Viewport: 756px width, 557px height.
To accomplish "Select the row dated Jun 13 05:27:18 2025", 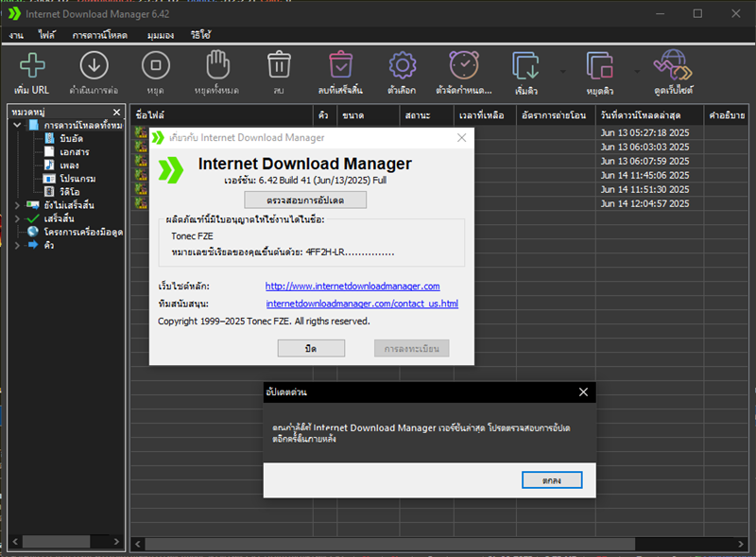I will click(x=644, y=132).
